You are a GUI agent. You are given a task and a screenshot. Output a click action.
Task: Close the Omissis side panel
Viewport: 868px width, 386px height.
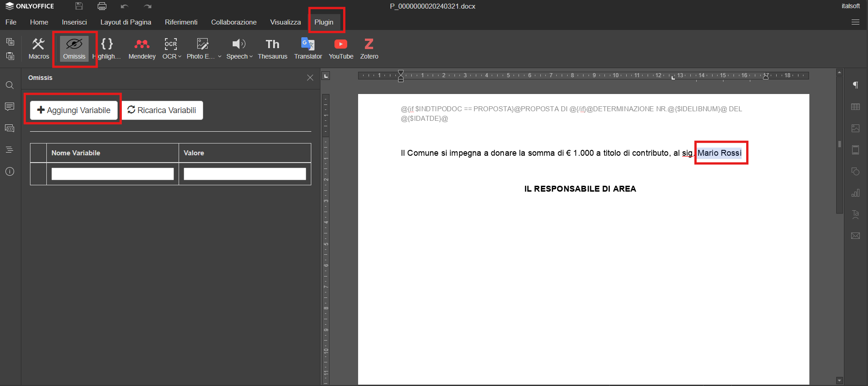(310, 78)
